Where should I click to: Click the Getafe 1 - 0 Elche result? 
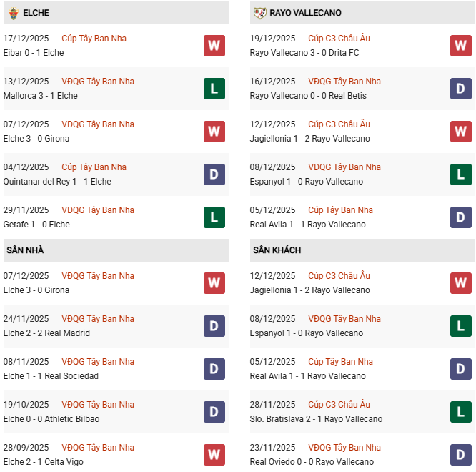[36, 225]
